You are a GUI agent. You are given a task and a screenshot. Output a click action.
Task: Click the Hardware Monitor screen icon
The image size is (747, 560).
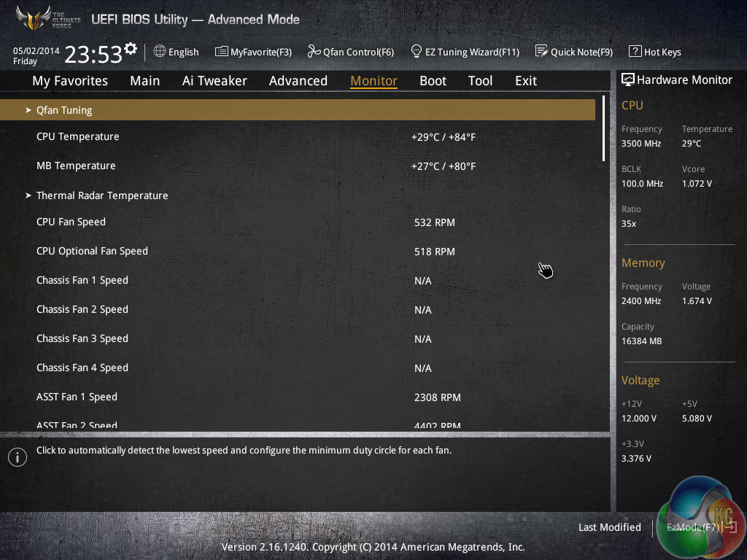click(x=628, y=80)
